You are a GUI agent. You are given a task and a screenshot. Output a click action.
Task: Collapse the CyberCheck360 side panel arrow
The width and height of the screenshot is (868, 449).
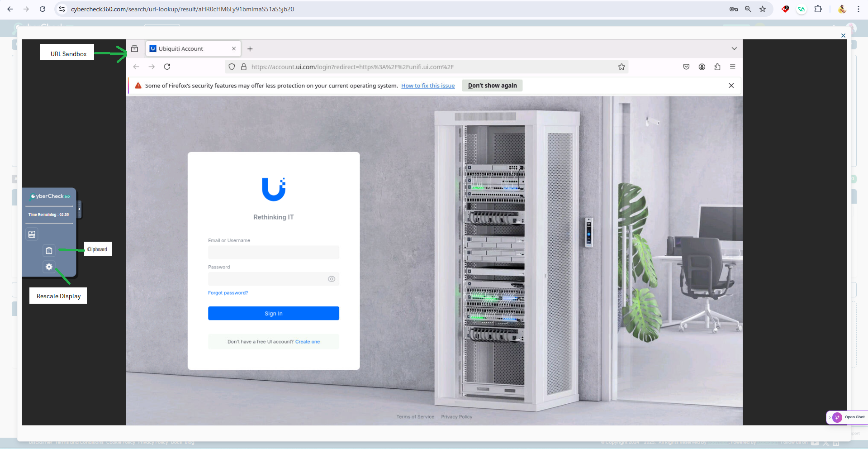click(x=80, y=209)
